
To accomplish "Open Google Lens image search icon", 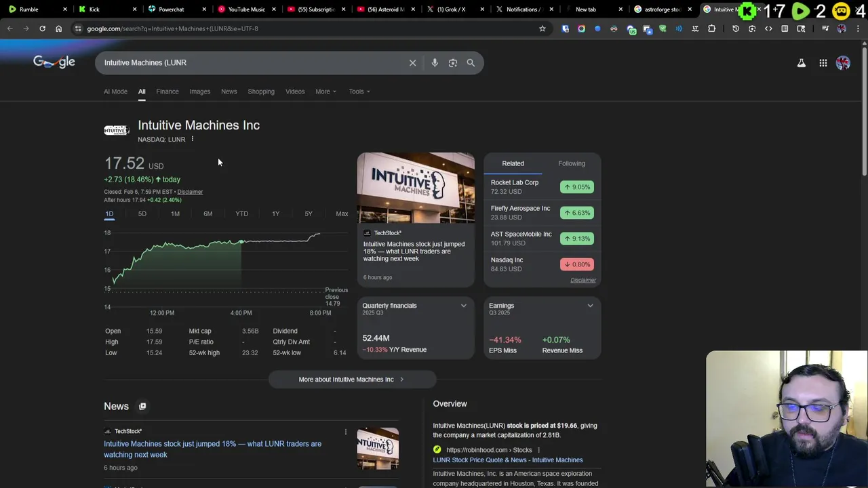I will tap(453, 63).
